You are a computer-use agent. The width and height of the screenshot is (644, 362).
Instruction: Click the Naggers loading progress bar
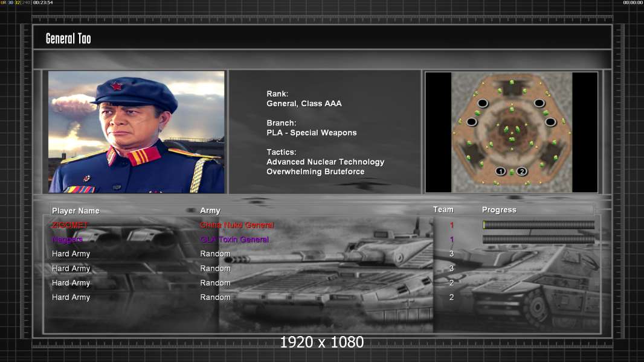(x=538, y=240)
